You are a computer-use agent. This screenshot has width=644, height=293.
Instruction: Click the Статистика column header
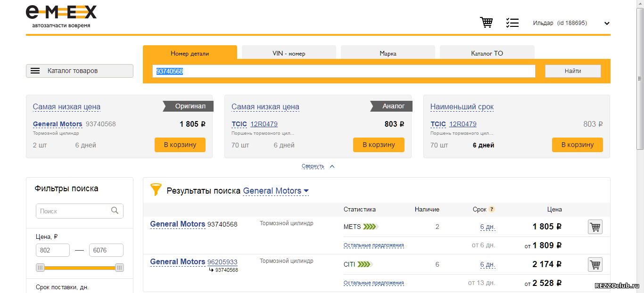point(360,210)
